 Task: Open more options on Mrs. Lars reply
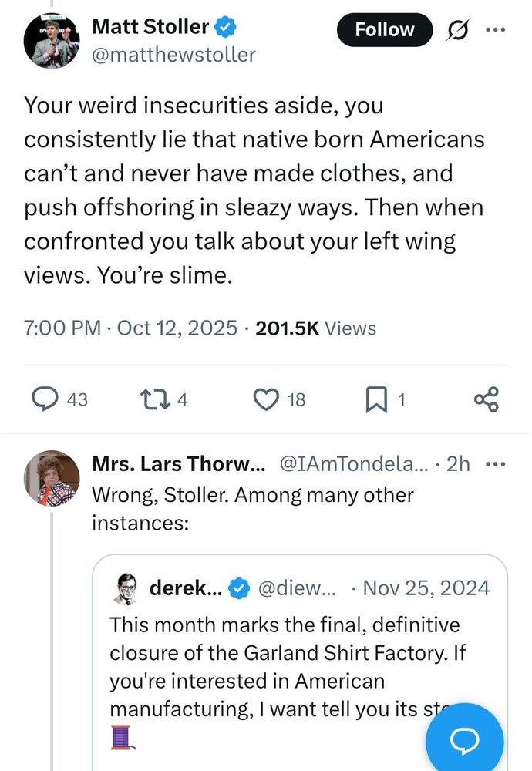pyautogui.click(x=493, y=464)
